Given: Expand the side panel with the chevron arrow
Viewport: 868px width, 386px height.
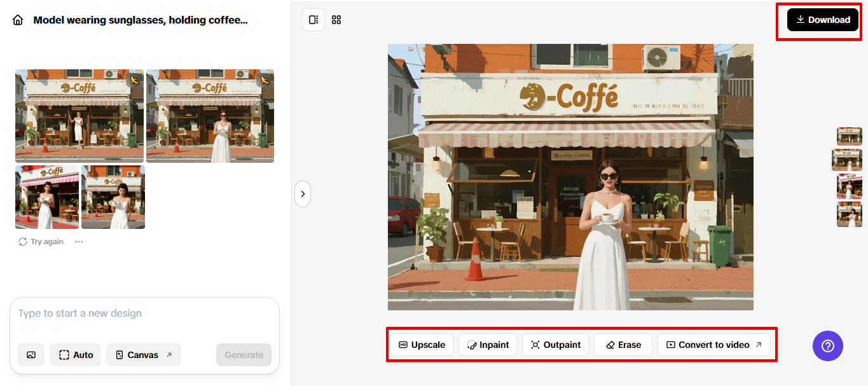Looking at the screenshot, I should [x=303, y=194].
